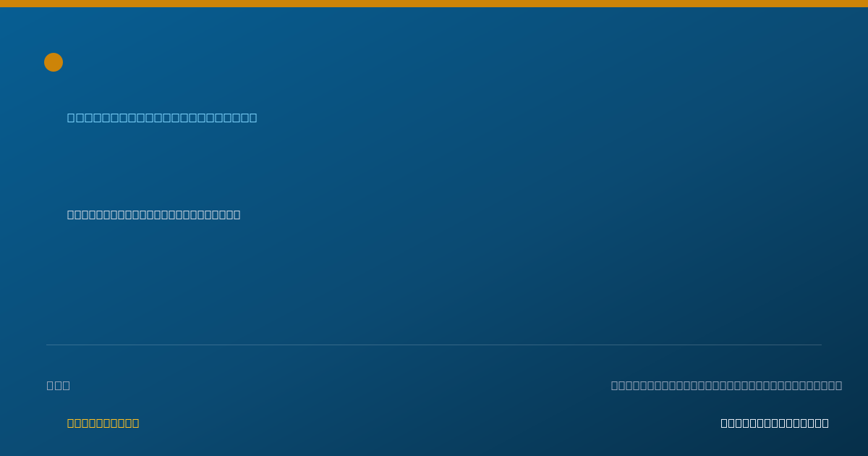Image resolution: width=868 pixels, height=456 pixels.
Task: Click first glyph of light blue heading
Action: [x=72, y=117]
